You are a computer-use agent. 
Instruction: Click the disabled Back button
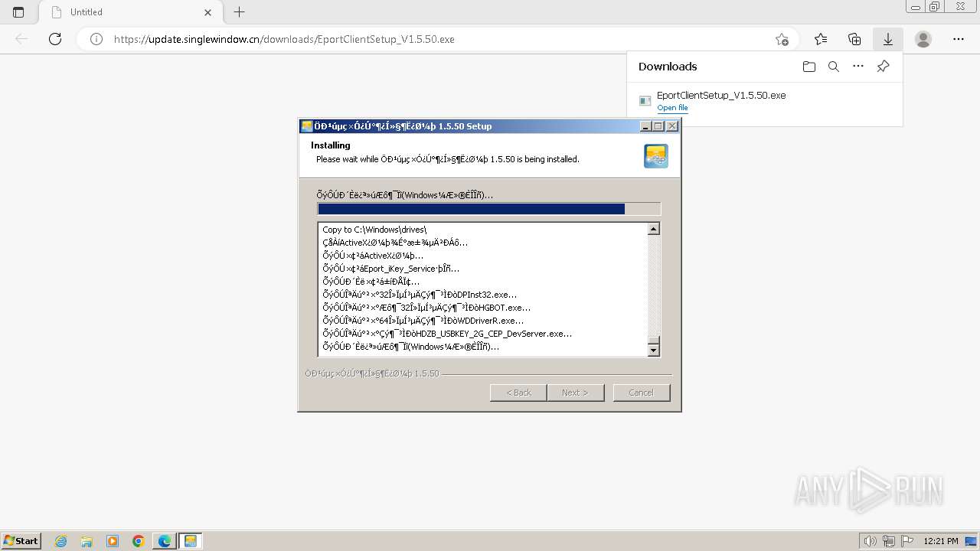[x=518, y=393]
